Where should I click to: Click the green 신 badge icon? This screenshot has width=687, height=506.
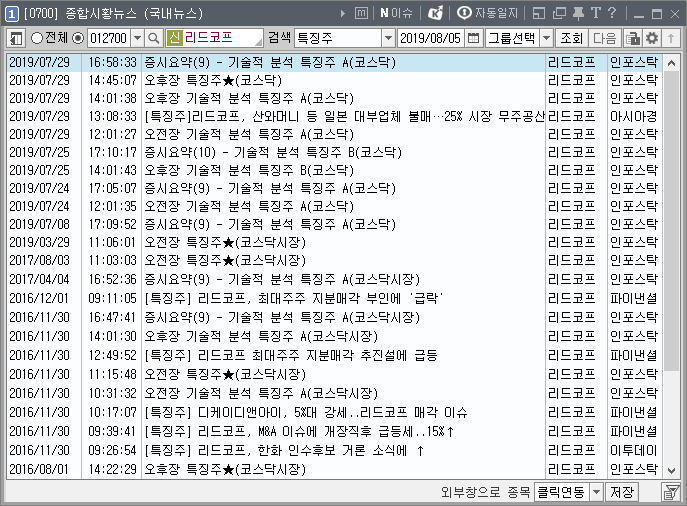tap(174, 38)
